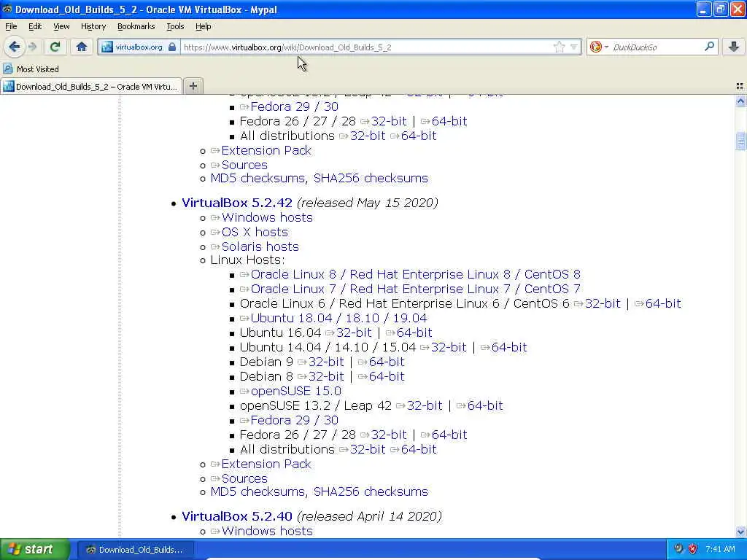747x560 pixels.
Task: Click the scrollbar up arrow
Action: (x=740, y=101)
